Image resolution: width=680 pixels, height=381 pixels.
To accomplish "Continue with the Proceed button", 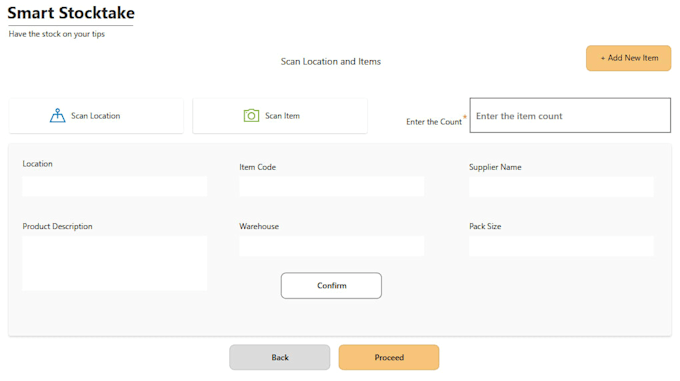I will point(389,358).
